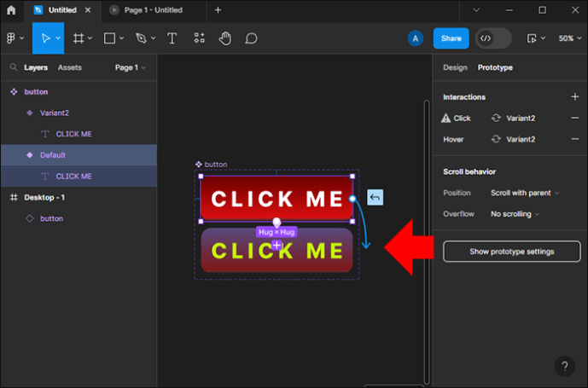Screen dimensions: 588x388
Task: Remove the Hover interaction
Action: pyautogui.click(x=575, y=139)
